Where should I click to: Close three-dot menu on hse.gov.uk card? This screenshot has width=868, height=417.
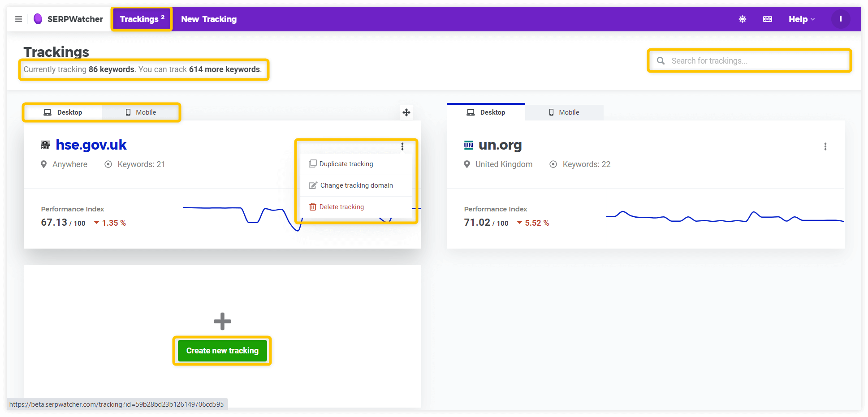click(402, 146)
